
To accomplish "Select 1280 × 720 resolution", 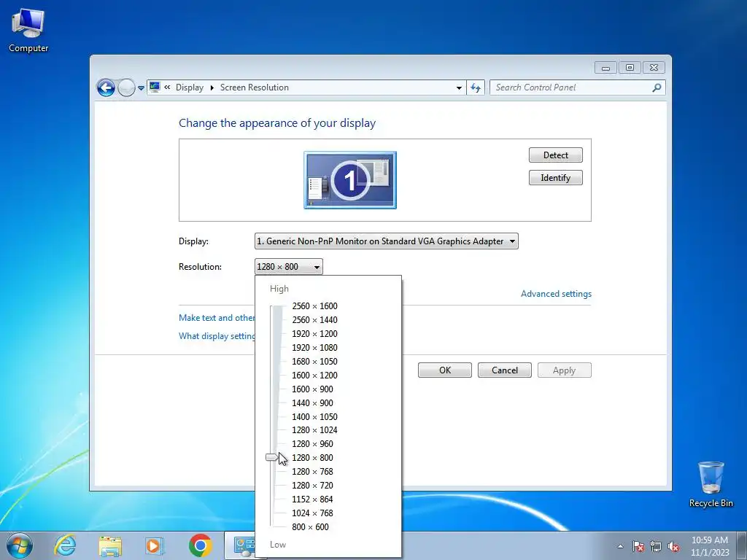I will pos(312,485).
